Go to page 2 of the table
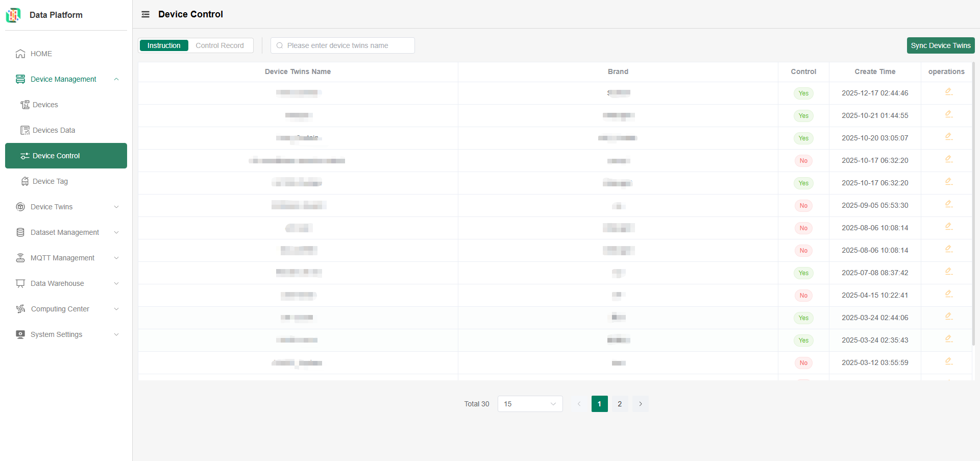The width and height of the screenshot is (980, 461). click(x=620, y=404)
